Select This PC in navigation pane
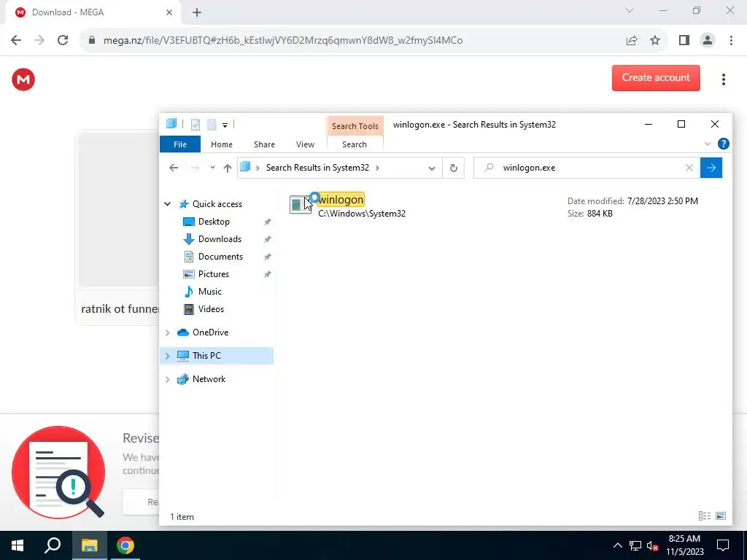The image size is (747, 560). [206, 356]
